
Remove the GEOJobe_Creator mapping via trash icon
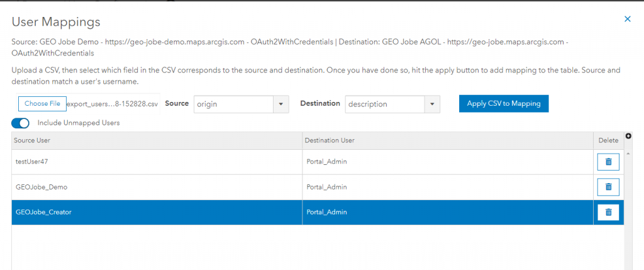click(x=608, y=212)
